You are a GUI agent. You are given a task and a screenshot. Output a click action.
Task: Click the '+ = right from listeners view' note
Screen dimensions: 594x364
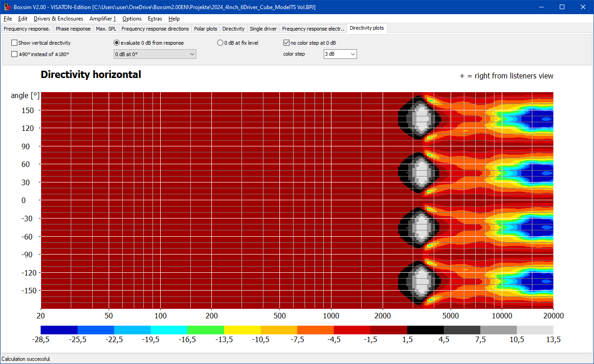pos(506,76)
